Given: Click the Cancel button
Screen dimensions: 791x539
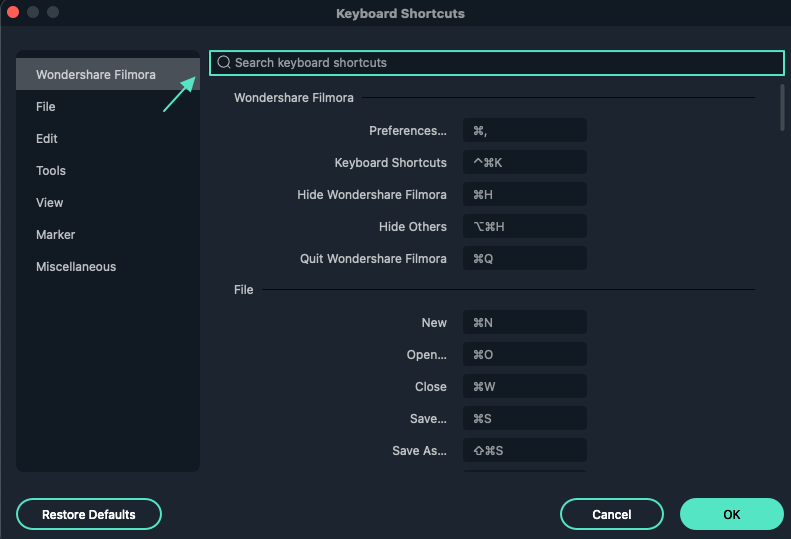Looking at the screenshot, I should coord(612,514).
